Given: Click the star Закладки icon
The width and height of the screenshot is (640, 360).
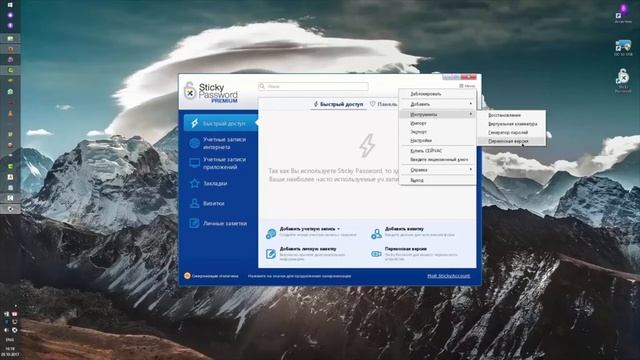Looking at the screenshot, I should 195,183.
